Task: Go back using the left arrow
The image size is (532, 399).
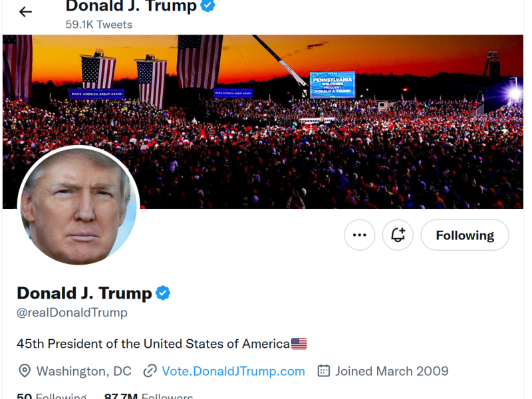Action: (25, 12)
